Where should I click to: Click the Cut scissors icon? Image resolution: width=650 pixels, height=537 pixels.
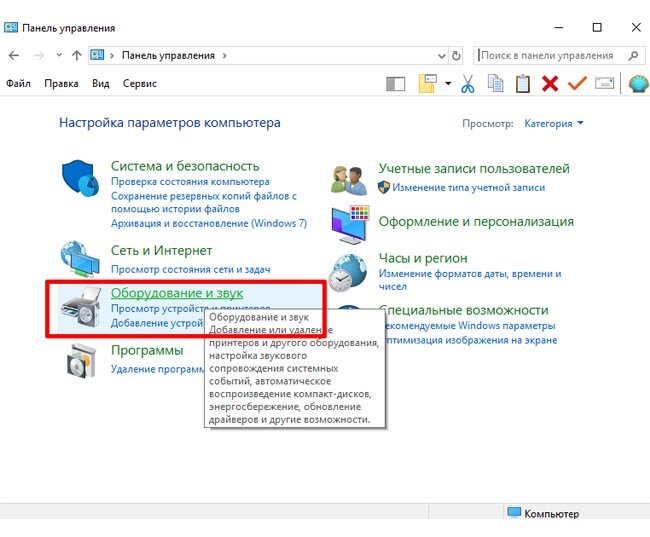point(468,83)
